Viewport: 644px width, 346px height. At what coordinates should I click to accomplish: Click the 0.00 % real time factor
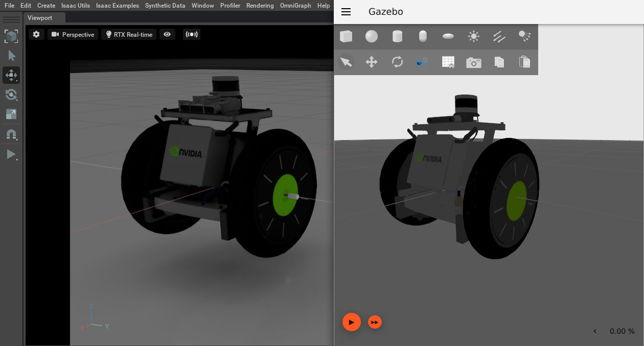(622, 331)
